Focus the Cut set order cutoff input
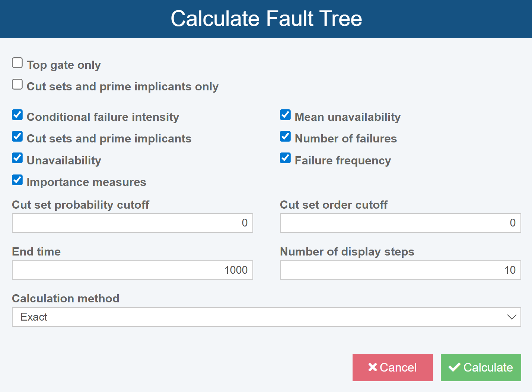The height and width of the screenshot is (392, 532). 400,223
